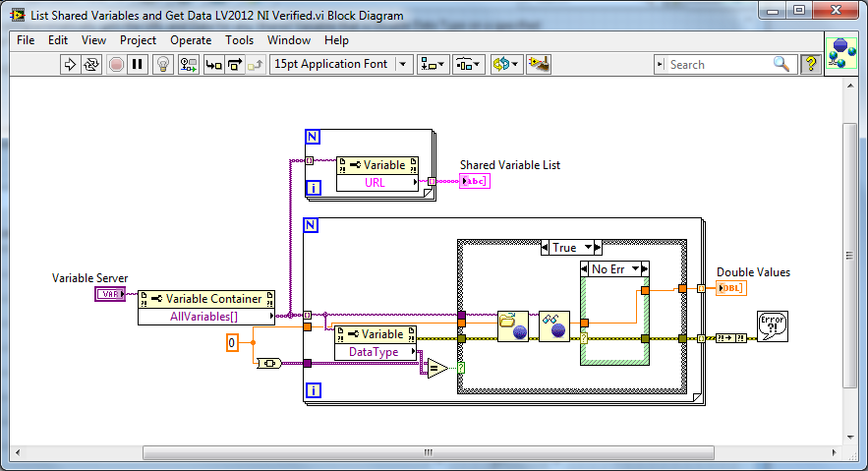
Task: Toggle the Retain Wire Values button
Action: click(188, 64)
